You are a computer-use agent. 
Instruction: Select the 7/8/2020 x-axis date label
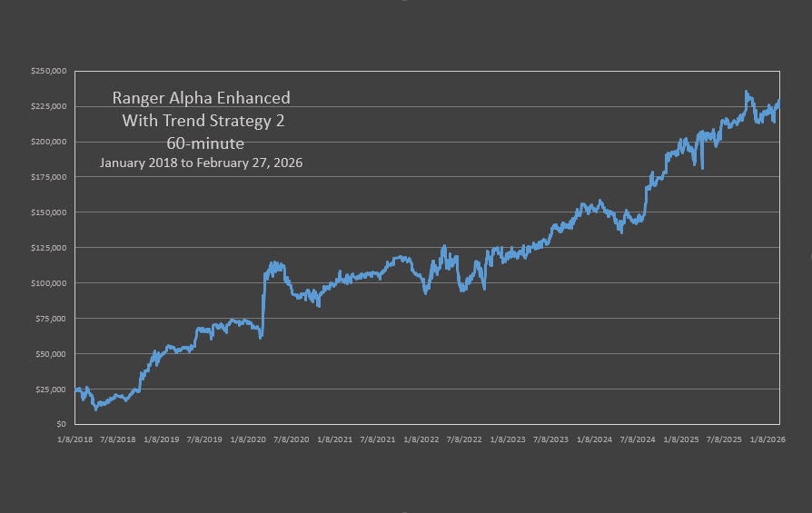coord(292,439)
